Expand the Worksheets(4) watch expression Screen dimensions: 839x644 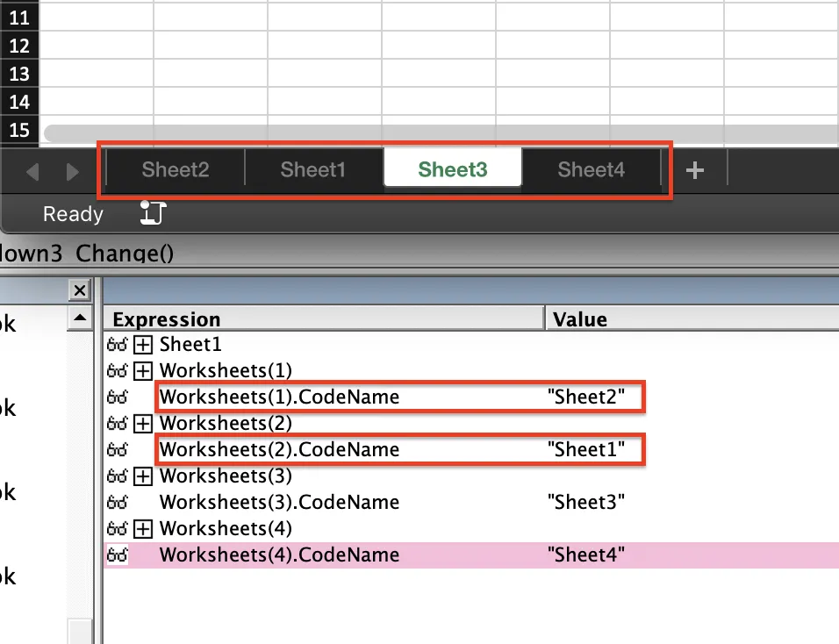pos(143,529)
